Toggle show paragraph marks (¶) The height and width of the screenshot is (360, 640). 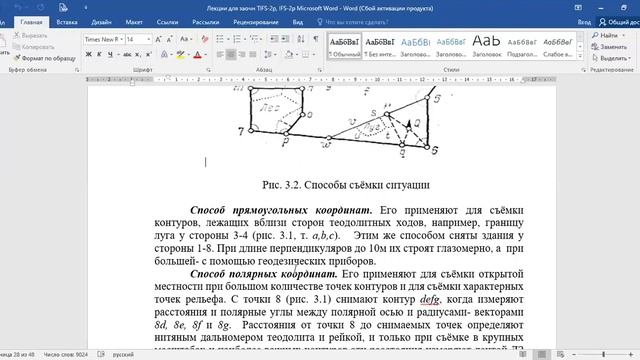316,39
